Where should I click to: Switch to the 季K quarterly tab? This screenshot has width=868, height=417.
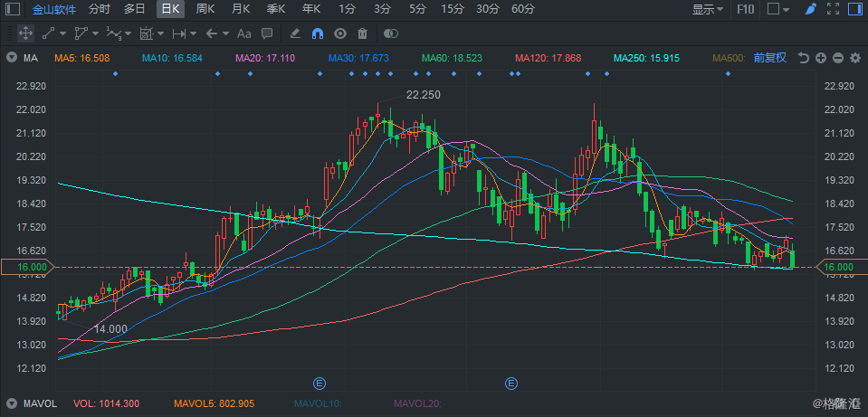(276, 9)
